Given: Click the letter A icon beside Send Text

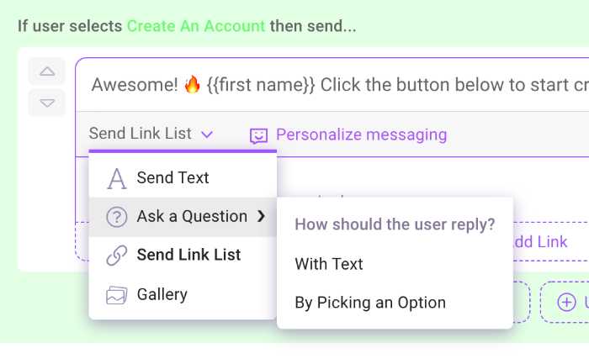Looking at the screenshot, I should (117, 178).
